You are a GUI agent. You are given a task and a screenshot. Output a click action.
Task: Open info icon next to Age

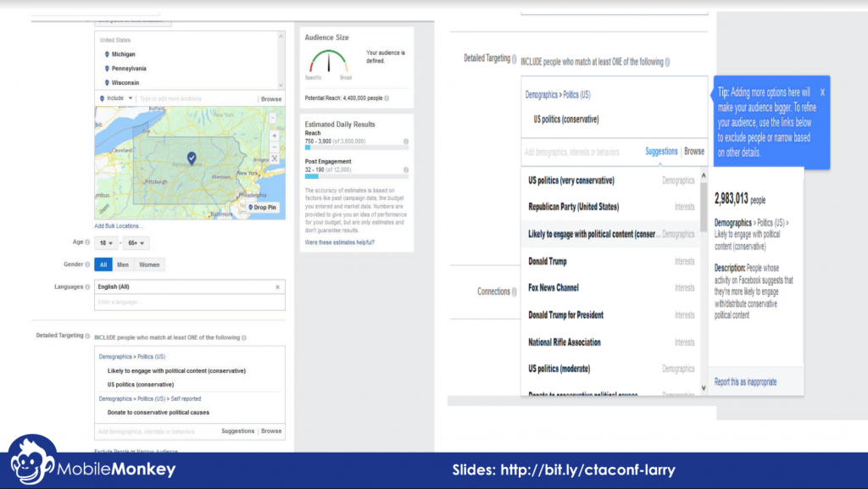(x=87, y=242)
